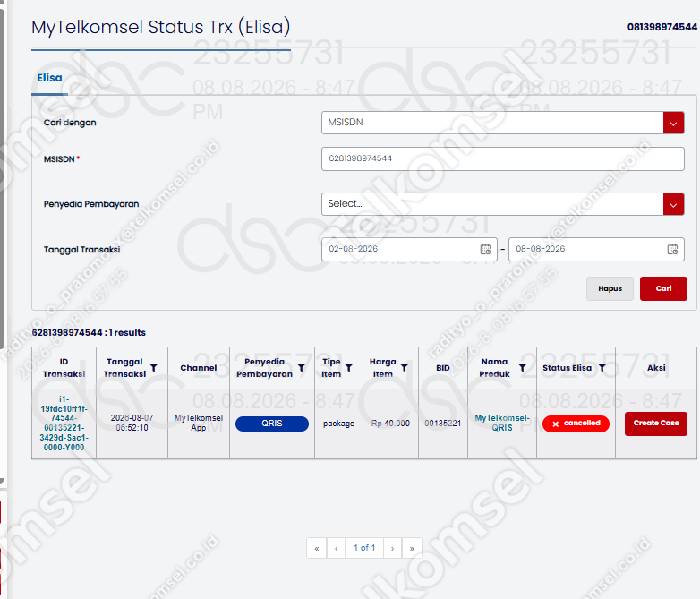700x599 pixels.
Task: Filter by Harga Item column icon
Action: coord(404,368)
